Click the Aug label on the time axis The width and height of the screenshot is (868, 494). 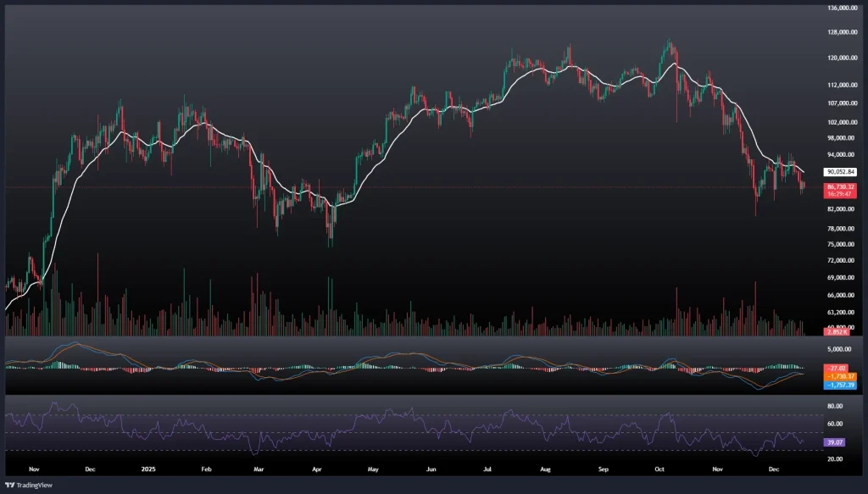click(542, 468)
